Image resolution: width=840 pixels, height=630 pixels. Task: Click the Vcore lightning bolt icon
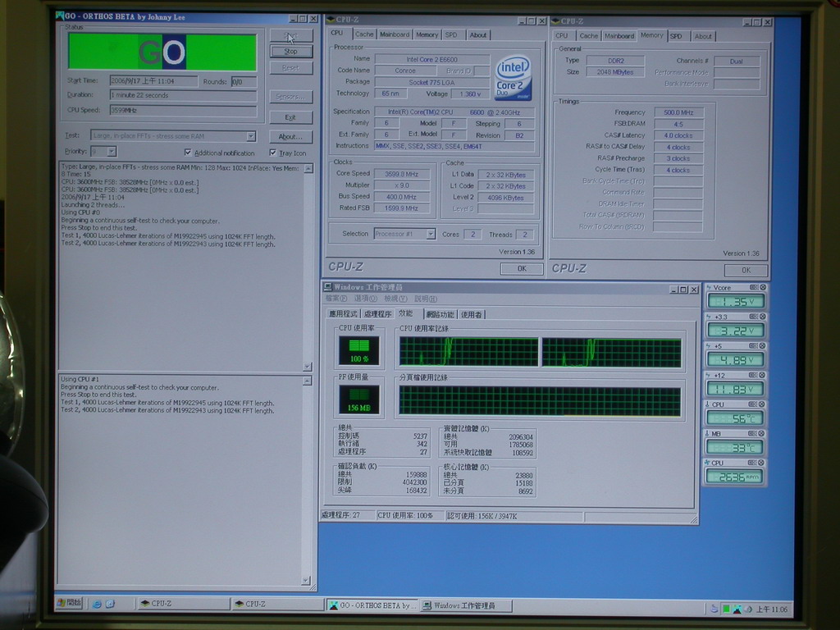click(709, 288)
